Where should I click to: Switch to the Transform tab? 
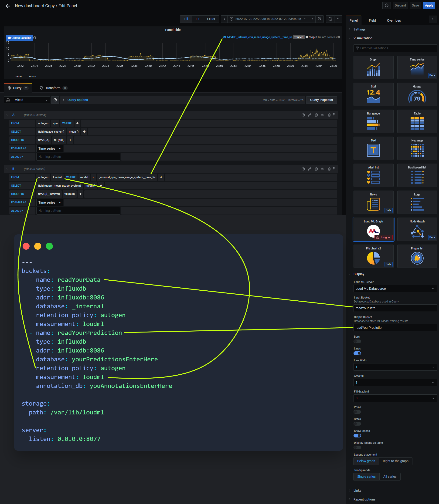point(53,88)
